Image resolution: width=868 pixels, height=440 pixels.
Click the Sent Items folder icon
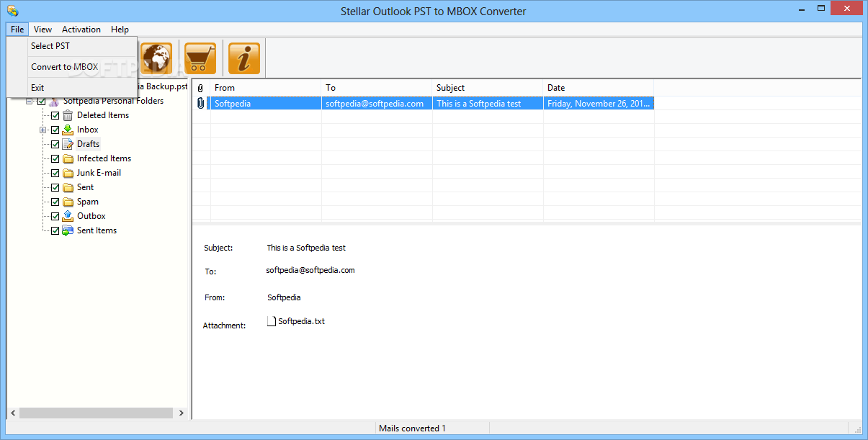pyautogui.click(x=68, y=230)
